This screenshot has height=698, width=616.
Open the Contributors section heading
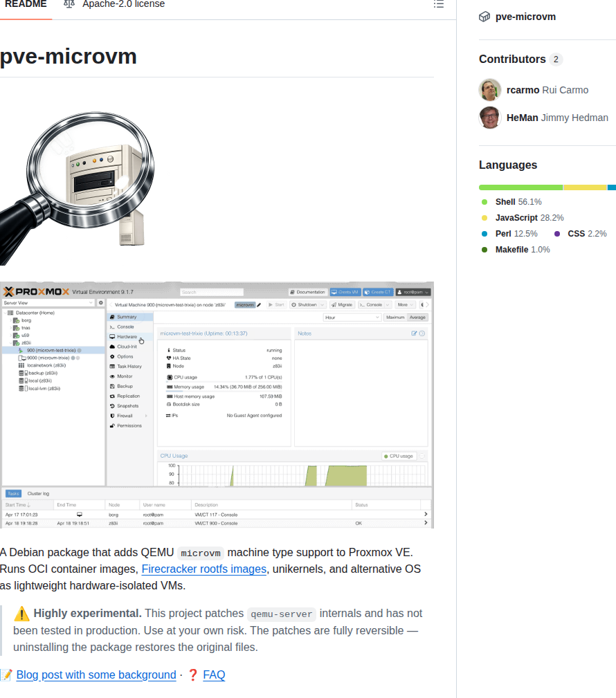pyautogui.click(x=512, y=59)
